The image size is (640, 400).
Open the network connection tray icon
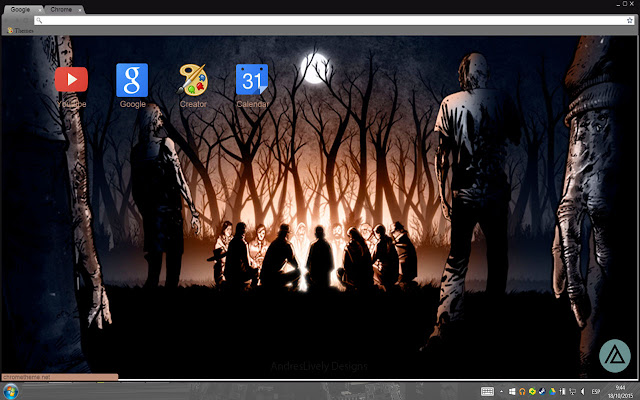point(572,392)
